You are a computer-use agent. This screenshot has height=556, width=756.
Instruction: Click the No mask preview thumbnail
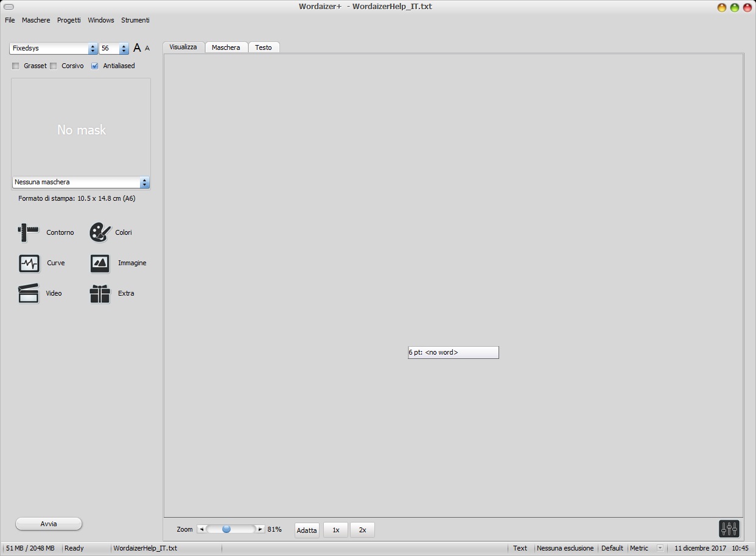click(81, 127)
